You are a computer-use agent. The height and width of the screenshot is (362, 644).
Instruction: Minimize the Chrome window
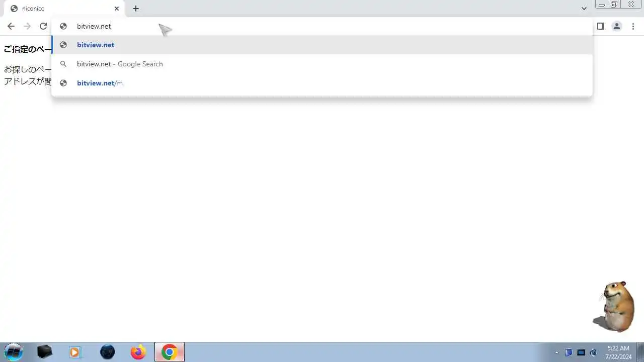[602, 4]
